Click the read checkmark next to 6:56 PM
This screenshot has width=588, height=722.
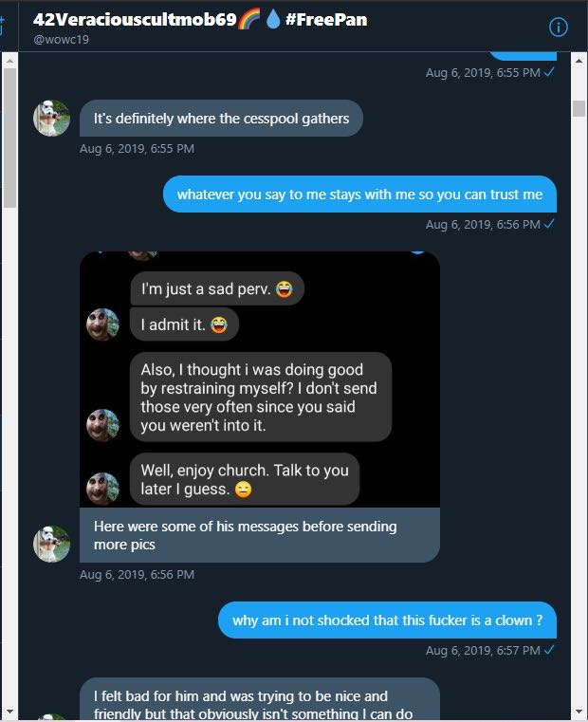pos(549,224)
